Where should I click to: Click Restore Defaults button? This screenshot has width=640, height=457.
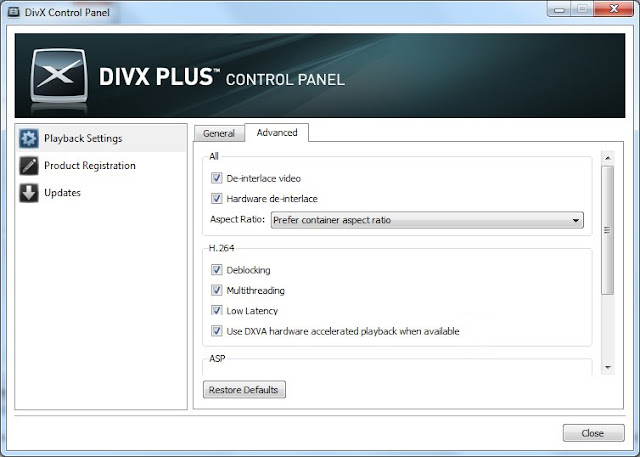pyautogui.click(x=244, y=390)
